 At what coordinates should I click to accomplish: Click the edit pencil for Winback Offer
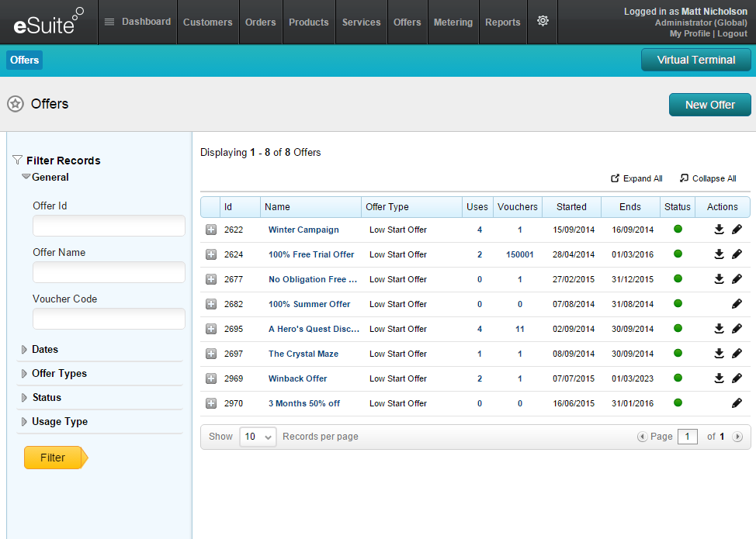click(737, 378)
